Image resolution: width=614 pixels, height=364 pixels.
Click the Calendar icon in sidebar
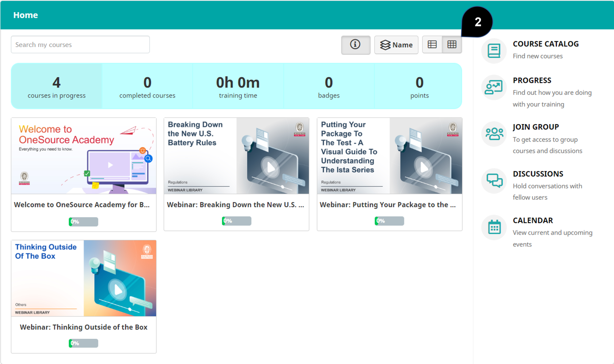point(494,227)
